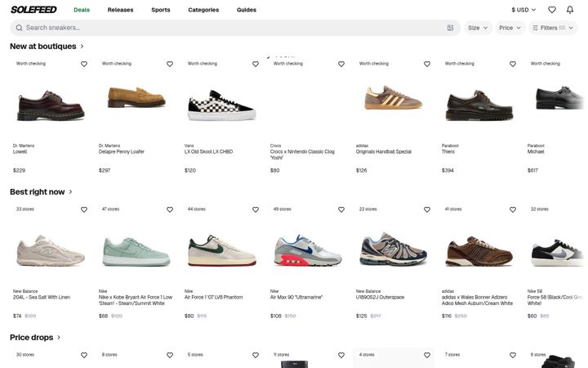The height and width of the screenshot is (368, 588).
Task: Heart the adidas Wales Bonner Adizero
Action: 513,209
